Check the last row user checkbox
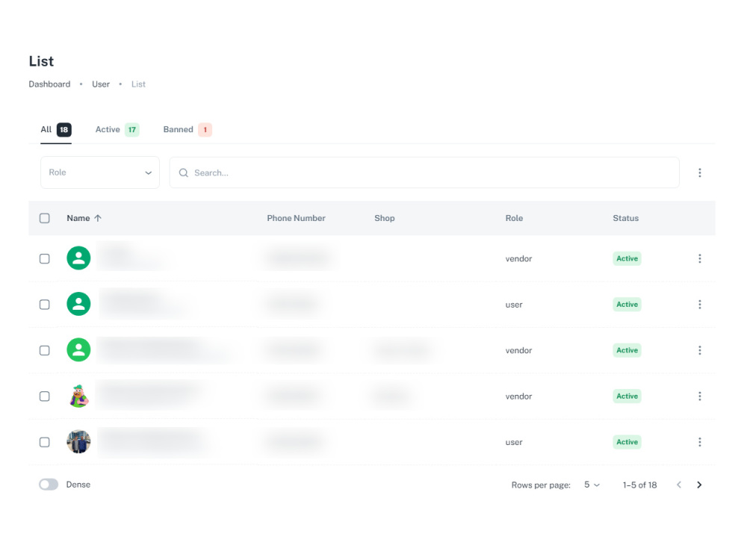 coord(44,442)
